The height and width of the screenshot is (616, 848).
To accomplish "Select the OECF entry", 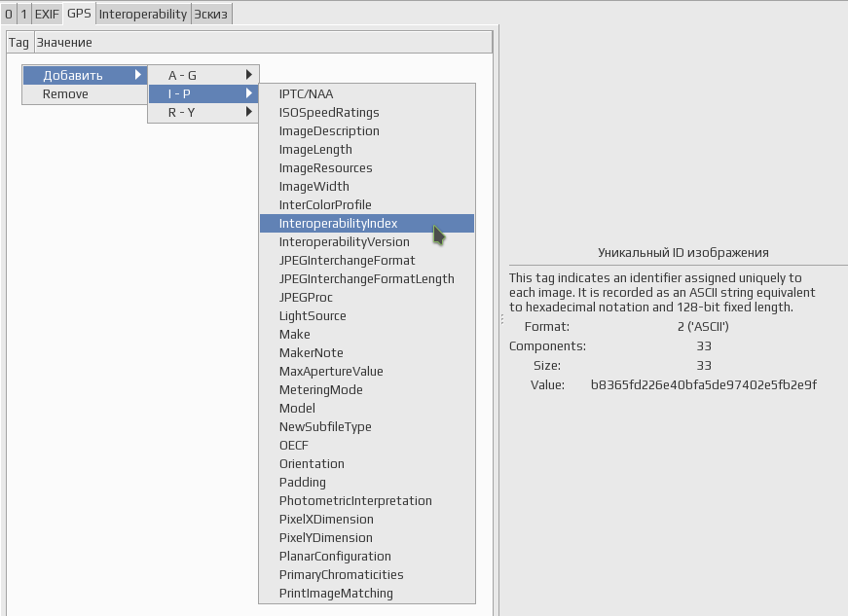I will pos(367,446).
